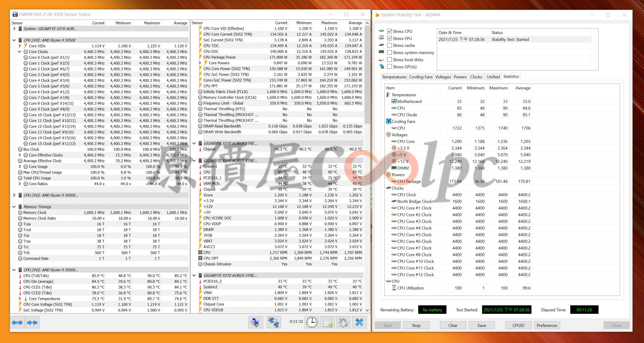This screenshot has width=644, height=343.
Task: Open Preferences in AIDA64
Action: (x=547, y=325)
